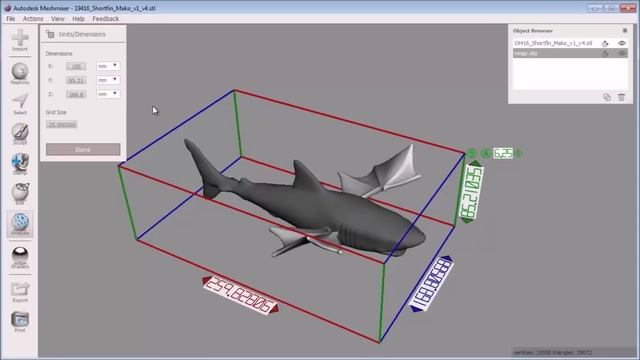The width and height of the screenshot is (640, 360).
Task: Open the Meshmix tool
Action: point(20,73)
